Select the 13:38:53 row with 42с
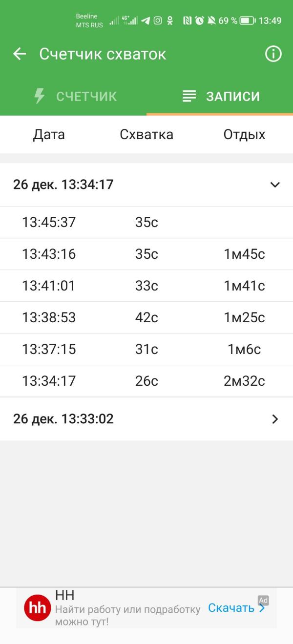 pos(146,318)
